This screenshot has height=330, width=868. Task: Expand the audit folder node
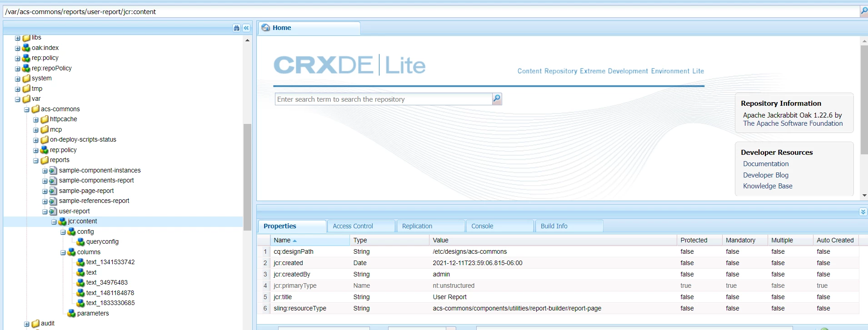(27, 324)
